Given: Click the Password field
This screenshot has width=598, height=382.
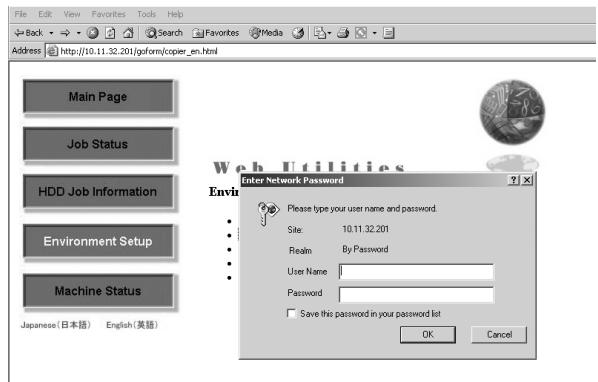Looking at the screenshot, I should [x=416, y=294].
